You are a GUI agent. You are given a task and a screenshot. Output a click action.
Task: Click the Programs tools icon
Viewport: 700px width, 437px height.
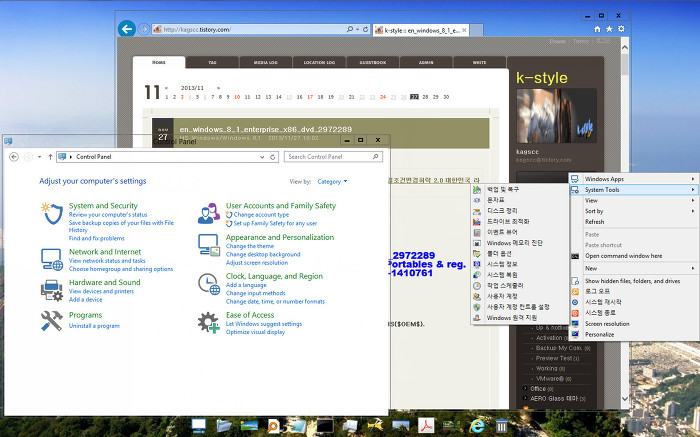tap(52, 320)
